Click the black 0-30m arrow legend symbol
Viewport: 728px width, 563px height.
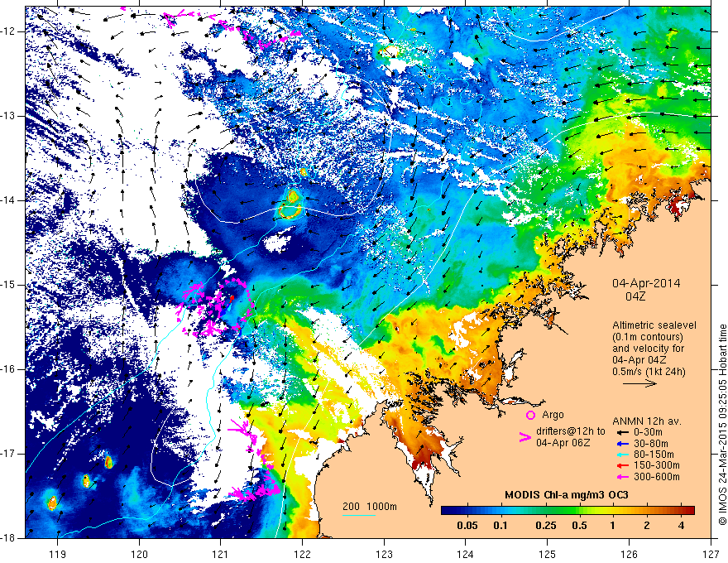622,432
